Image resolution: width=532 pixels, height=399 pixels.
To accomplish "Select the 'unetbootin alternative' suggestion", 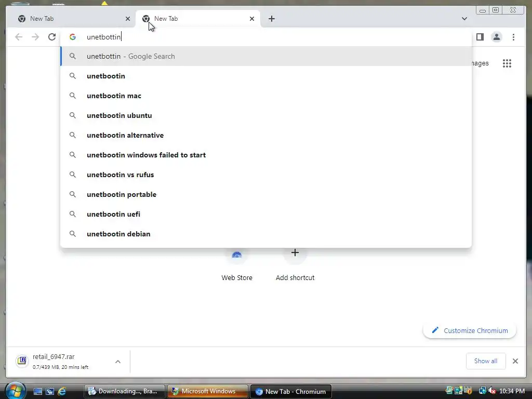I will point(266,135).
